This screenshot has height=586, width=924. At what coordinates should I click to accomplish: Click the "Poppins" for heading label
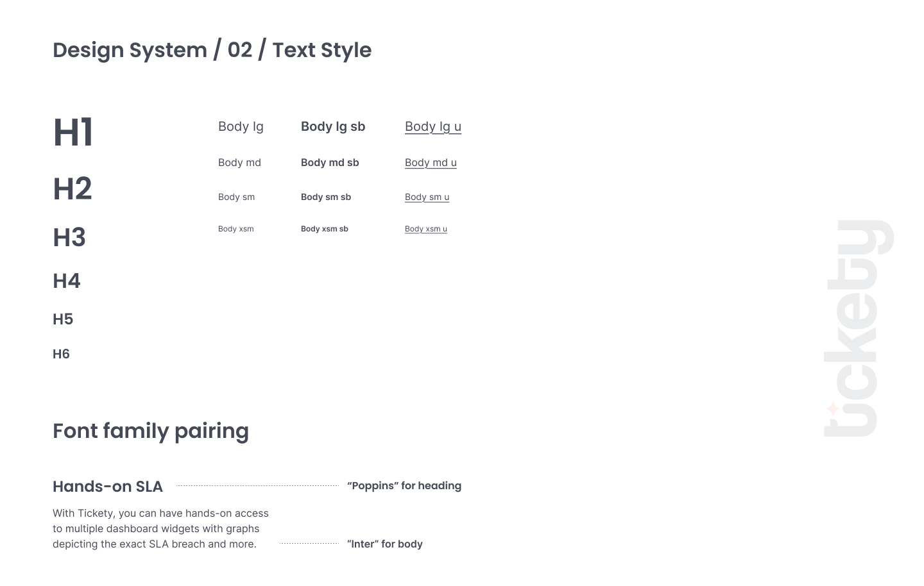pyautogui.click(x=404, y=486)
